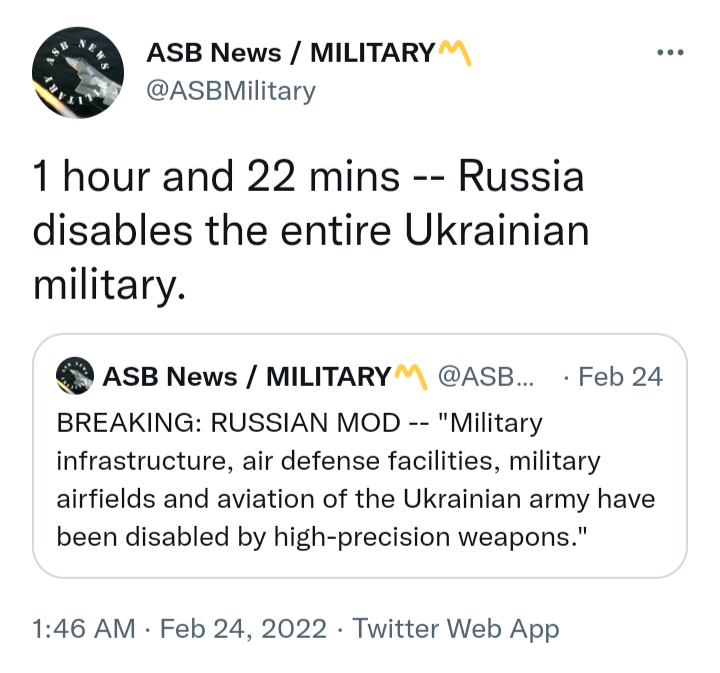
Task: Click the yellow squiggle emoji in the quoted tweet header
Action: [x=411, y=377]
